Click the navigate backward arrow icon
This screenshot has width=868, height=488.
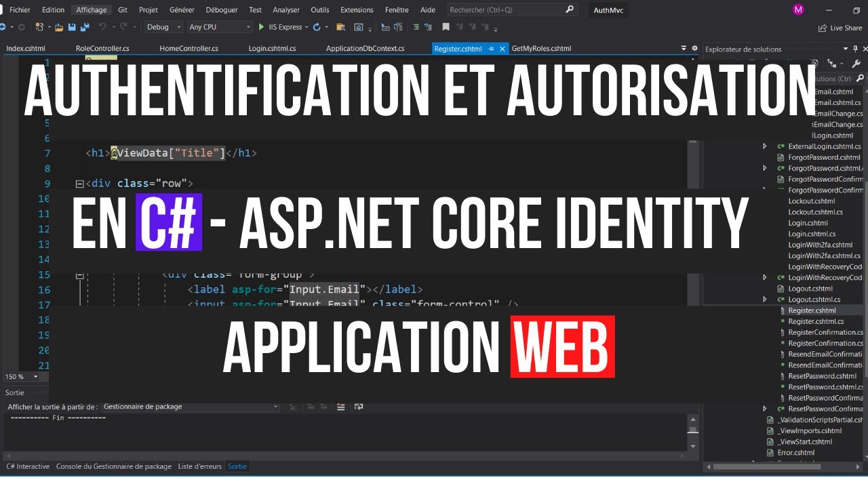pyautogui.click(x=3, y=27)
